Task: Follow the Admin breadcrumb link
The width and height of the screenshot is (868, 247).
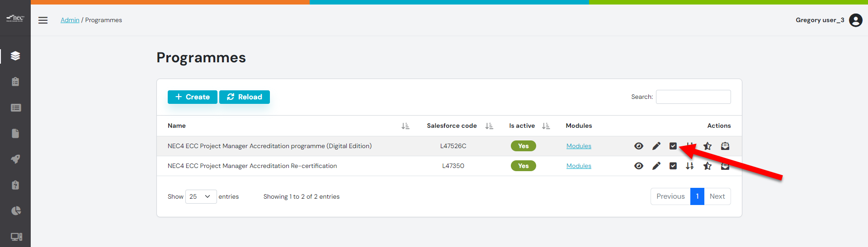Action: [70, 20]
